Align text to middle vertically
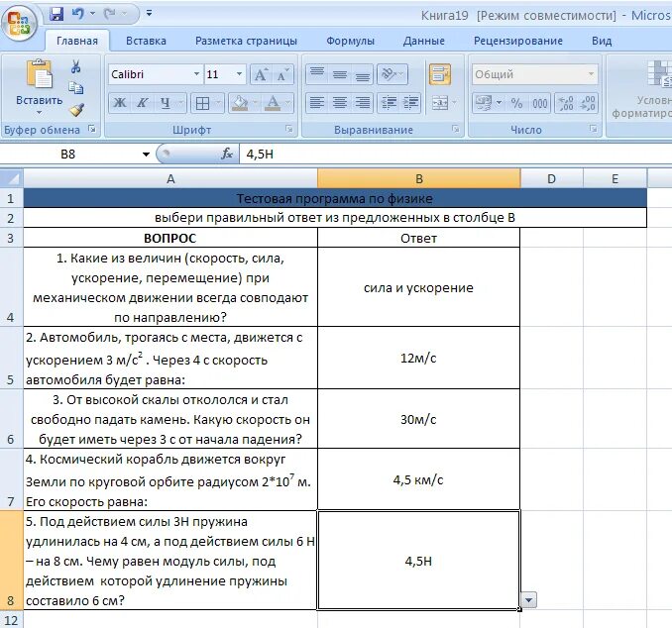This screenshot has height=628, width=672. coord(340,74)
